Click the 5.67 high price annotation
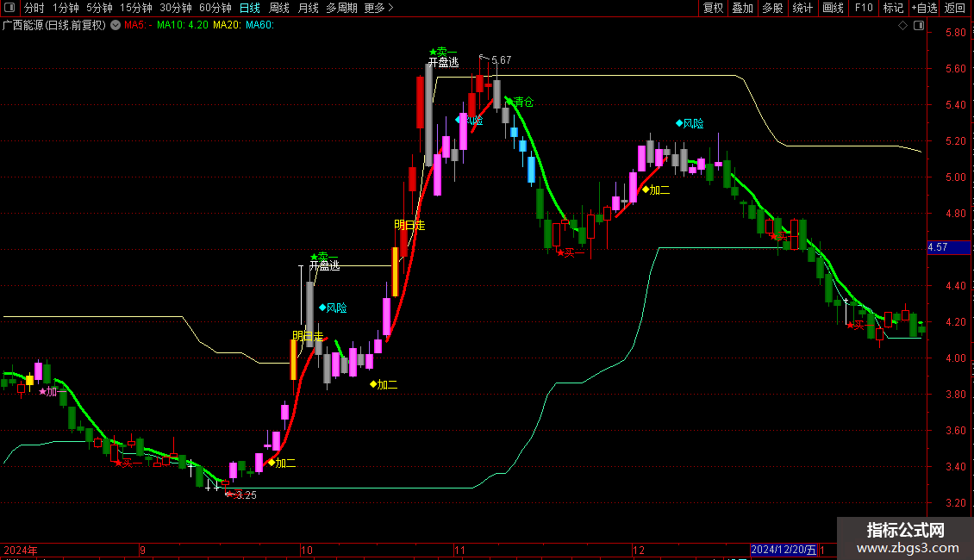 pos(502,60)
